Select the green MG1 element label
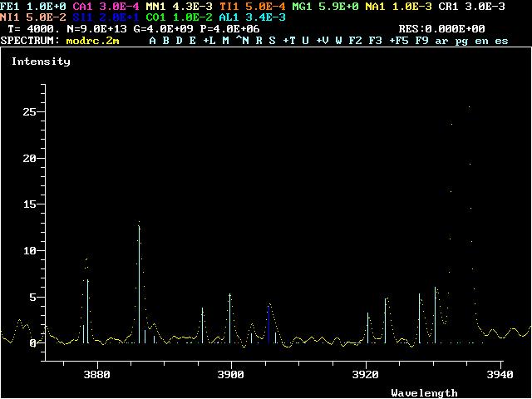532x399 pixels. 303,7
